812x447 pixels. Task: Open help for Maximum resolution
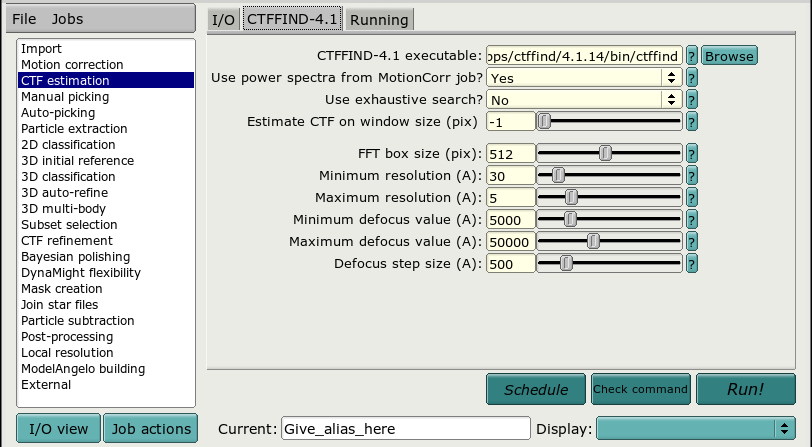[691, 197]
